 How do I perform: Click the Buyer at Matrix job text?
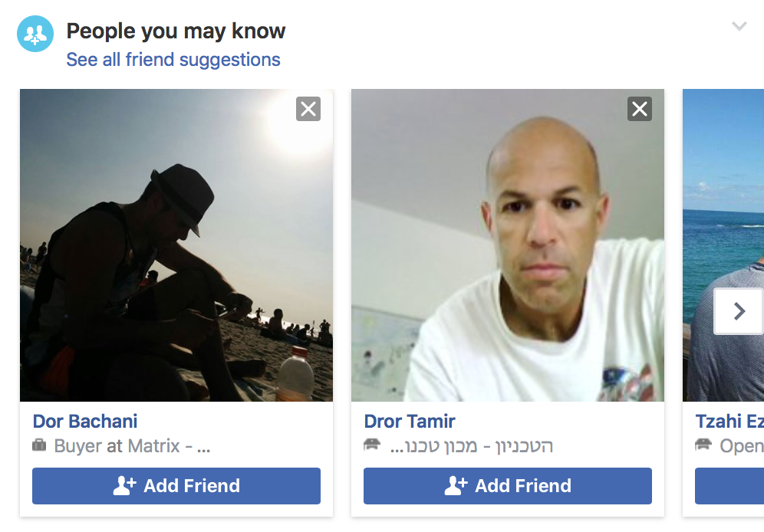pyautogui.click(x=132, y=446)
